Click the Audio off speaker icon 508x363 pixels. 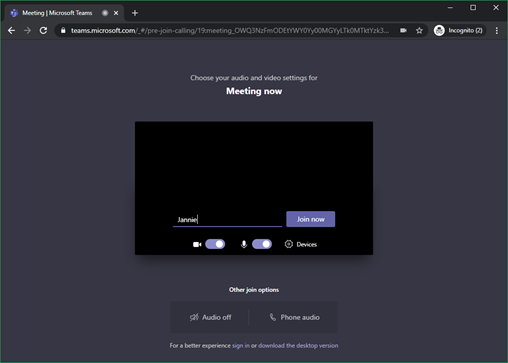tap(194, 317)
